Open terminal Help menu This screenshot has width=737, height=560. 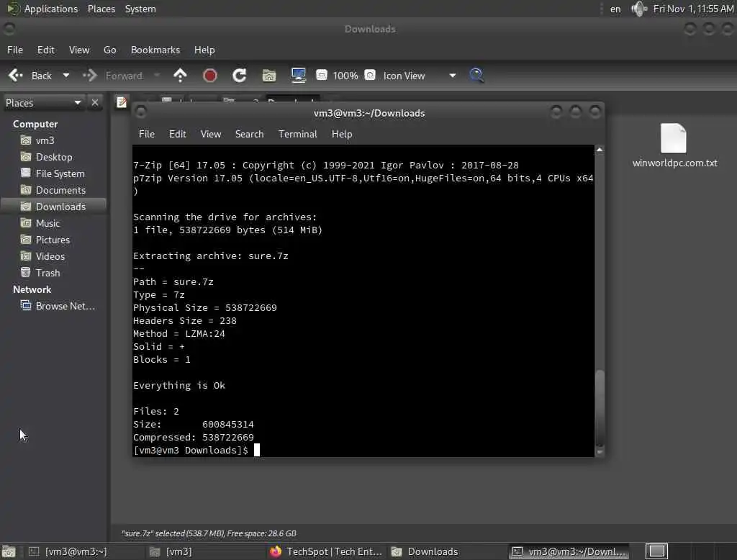click(x=342, y=134)
